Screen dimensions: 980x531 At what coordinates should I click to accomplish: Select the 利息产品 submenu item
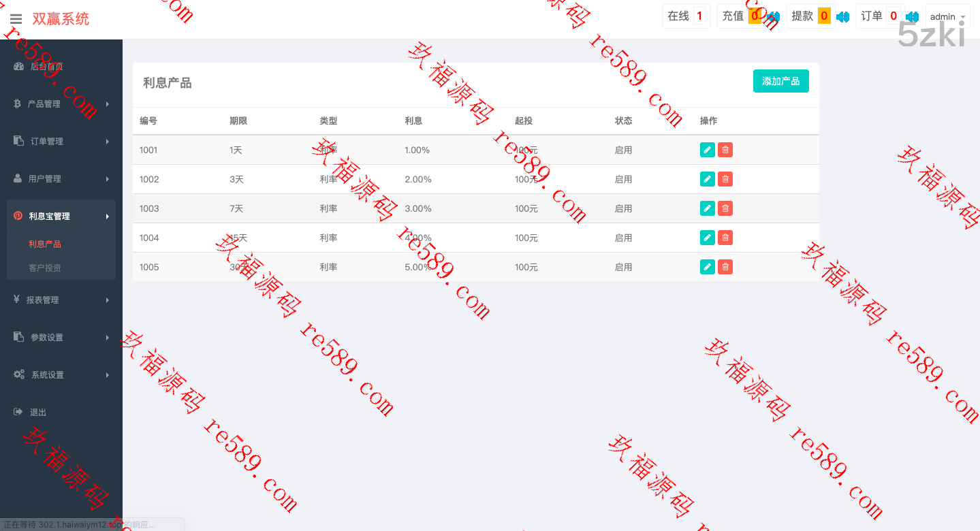pos(45,244)
